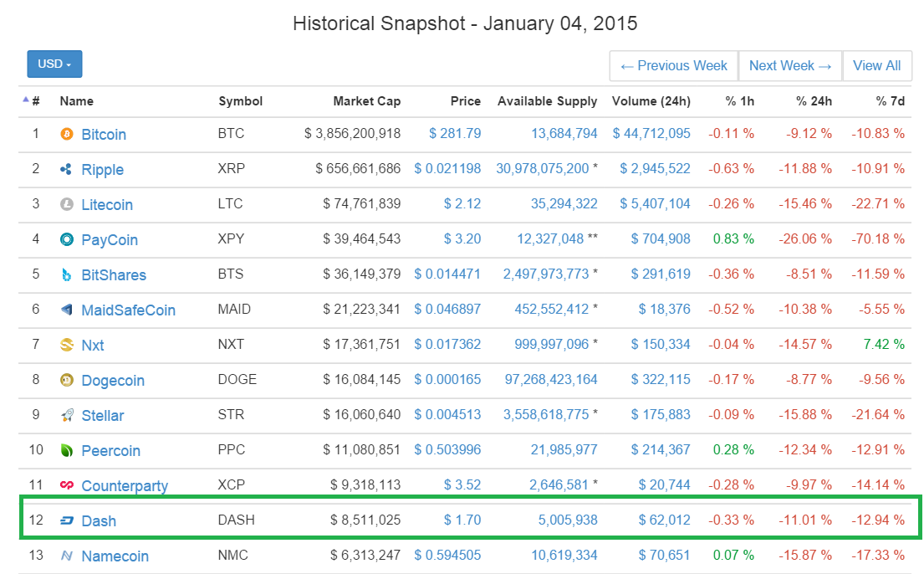Viewport: 924px width, 574px height.
Task: Open the Peercoin name link
Action: pos(110,451)
